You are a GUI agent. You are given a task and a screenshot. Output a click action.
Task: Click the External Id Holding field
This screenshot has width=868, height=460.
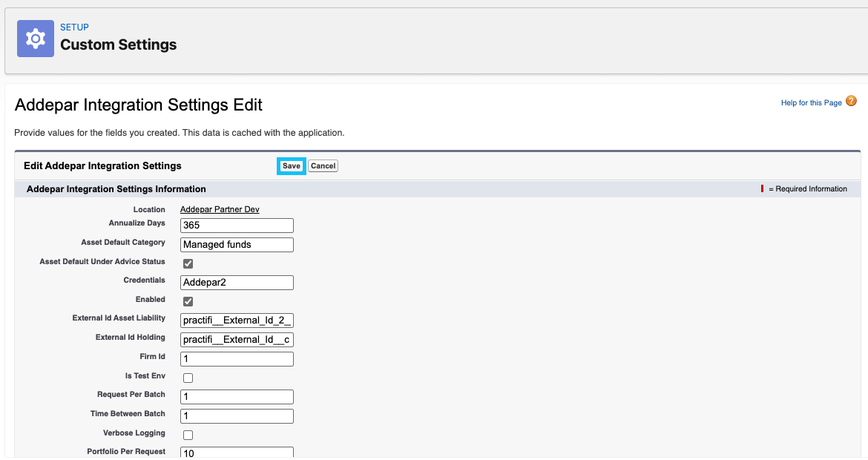pyautogui.click(x=237, y=339)
